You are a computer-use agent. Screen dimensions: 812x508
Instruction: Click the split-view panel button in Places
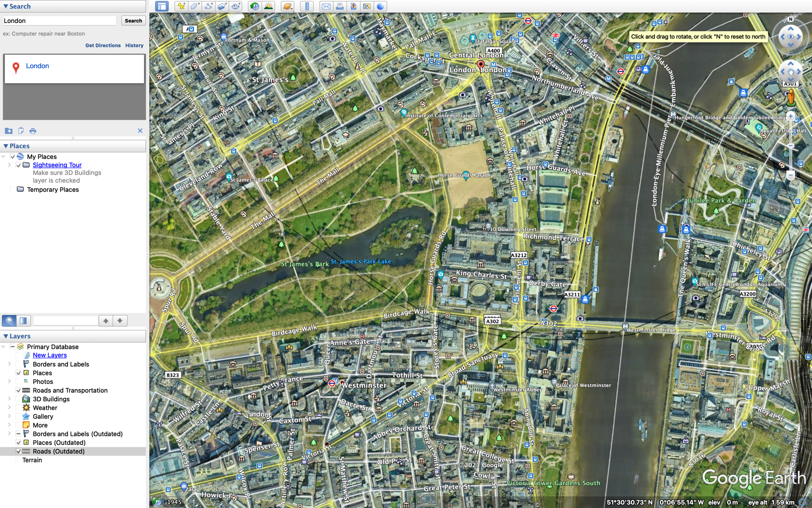point(23,320)
